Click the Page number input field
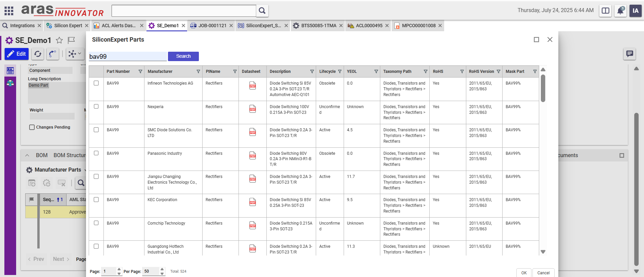The height and width of the screenshot is (277, 644). click(109, 271)
